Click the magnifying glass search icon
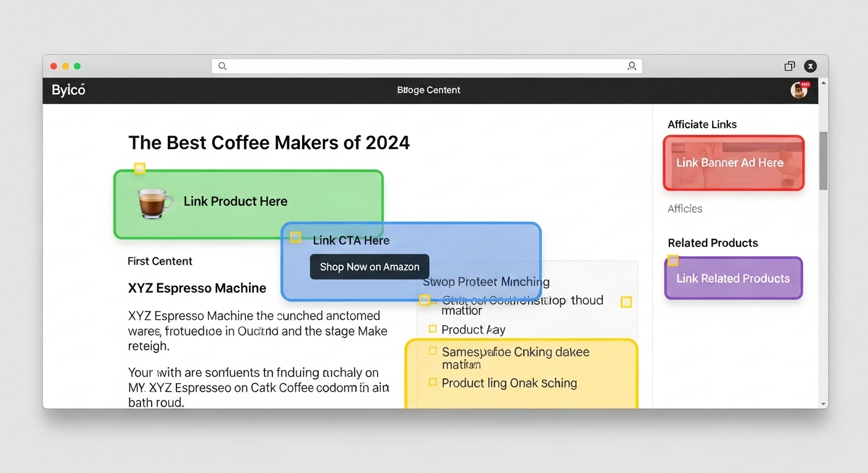 point(222,66)
